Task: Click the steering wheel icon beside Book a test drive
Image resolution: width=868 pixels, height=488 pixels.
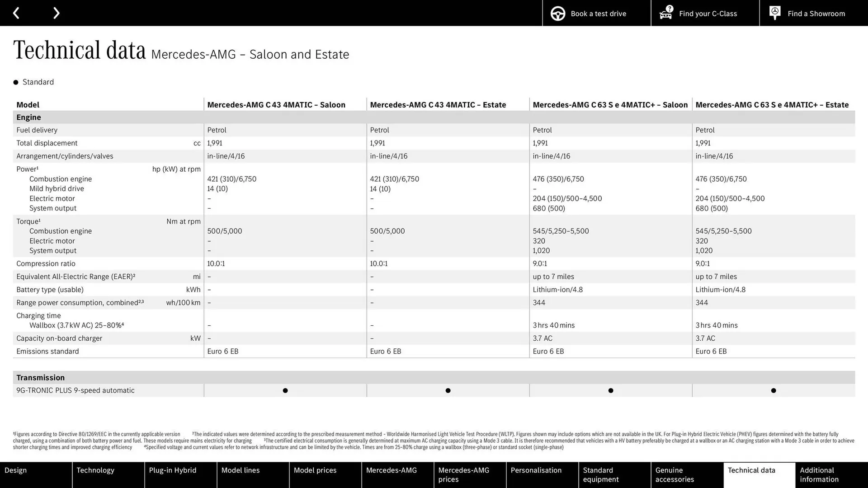Action: [x=557, y=14]
